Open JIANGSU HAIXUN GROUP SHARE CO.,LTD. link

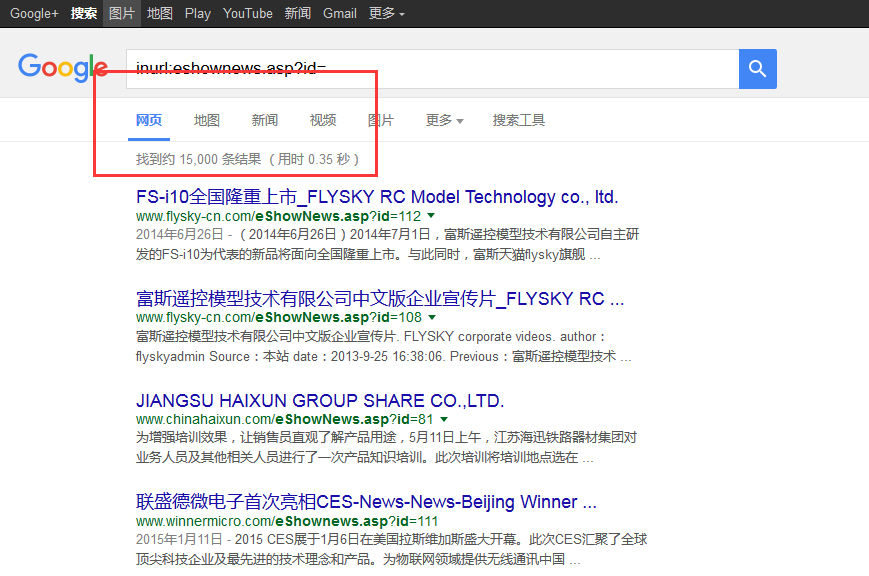point(320,400)
